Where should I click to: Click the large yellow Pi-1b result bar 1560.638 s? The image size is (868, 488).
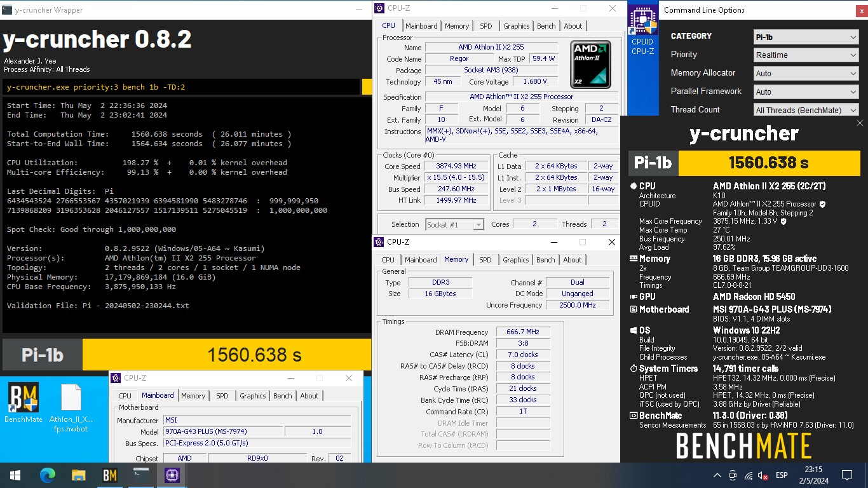tap(227, 355)
